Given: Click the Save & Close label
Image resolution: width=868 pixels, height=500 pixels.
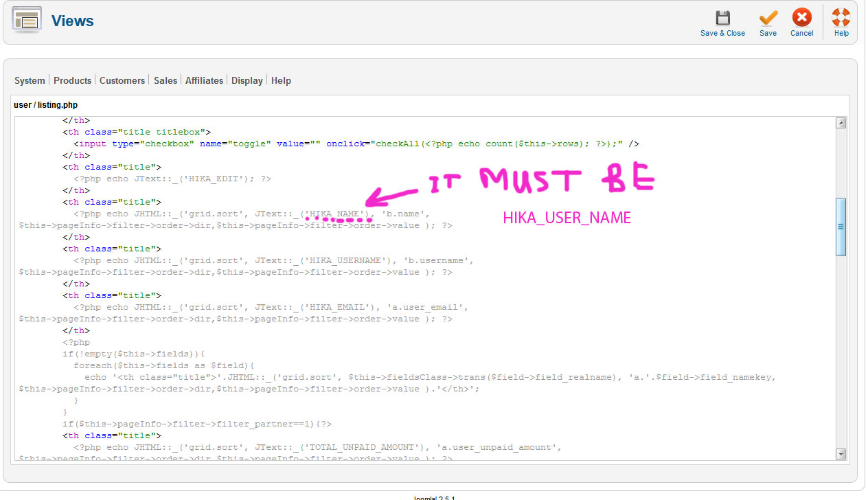Looking at the screenshot, I should tap(722, 33).
